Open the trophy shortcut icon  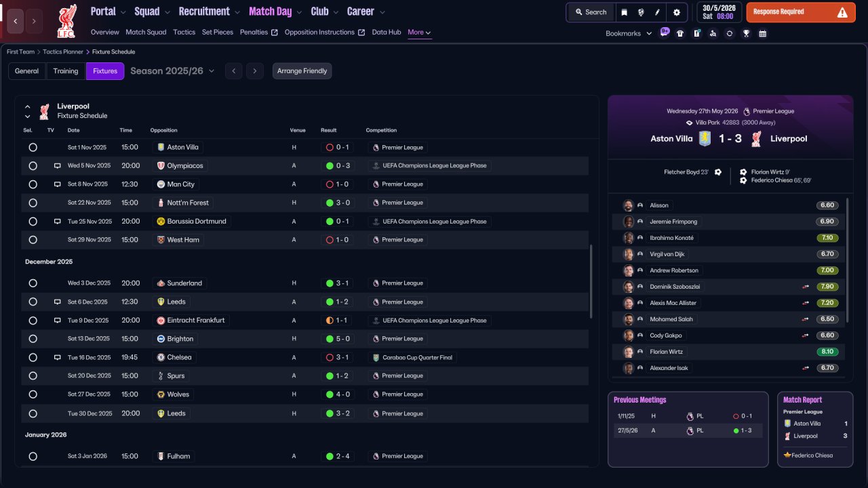[746, 33]
